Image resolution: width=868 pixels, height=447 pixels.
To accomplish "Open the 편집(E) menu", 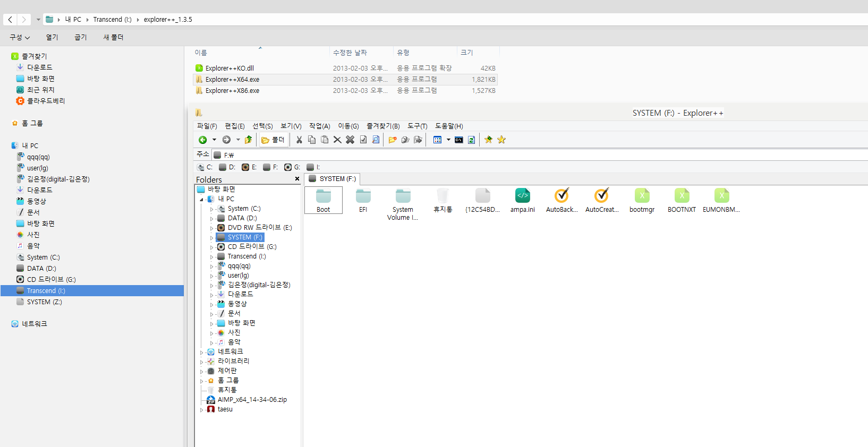I will coord(235,126).
